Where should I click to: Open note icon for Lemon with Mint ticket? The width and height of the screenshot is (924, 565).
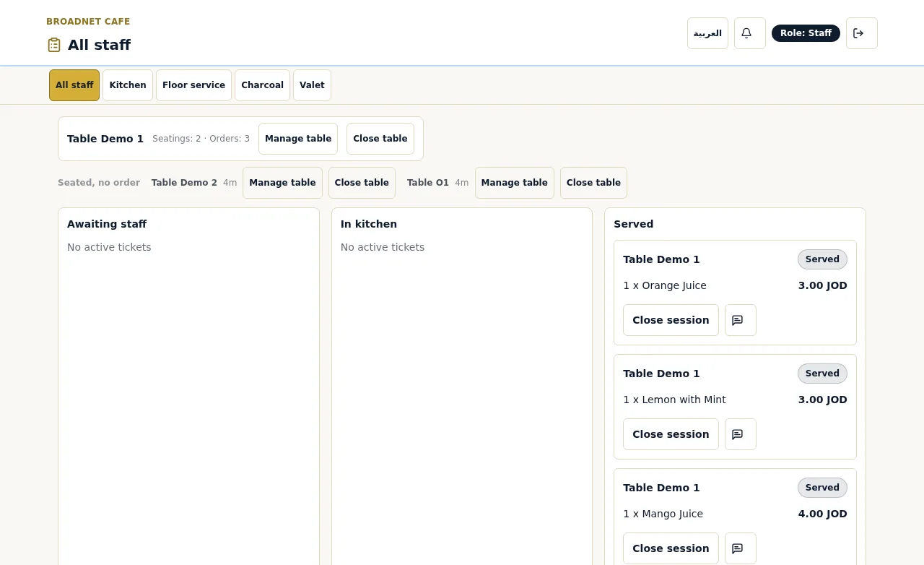click(x=740, y=434)
